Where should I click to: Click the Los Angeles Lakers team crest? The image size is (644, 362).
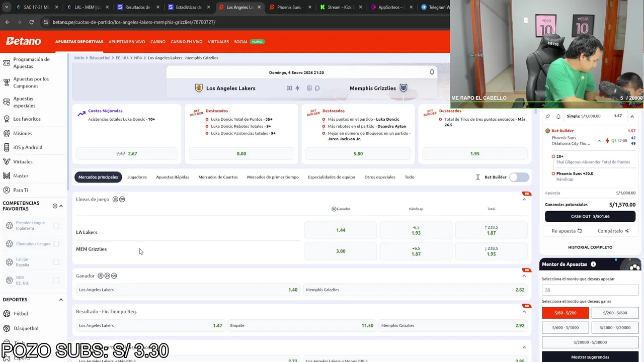click(199, 88)
